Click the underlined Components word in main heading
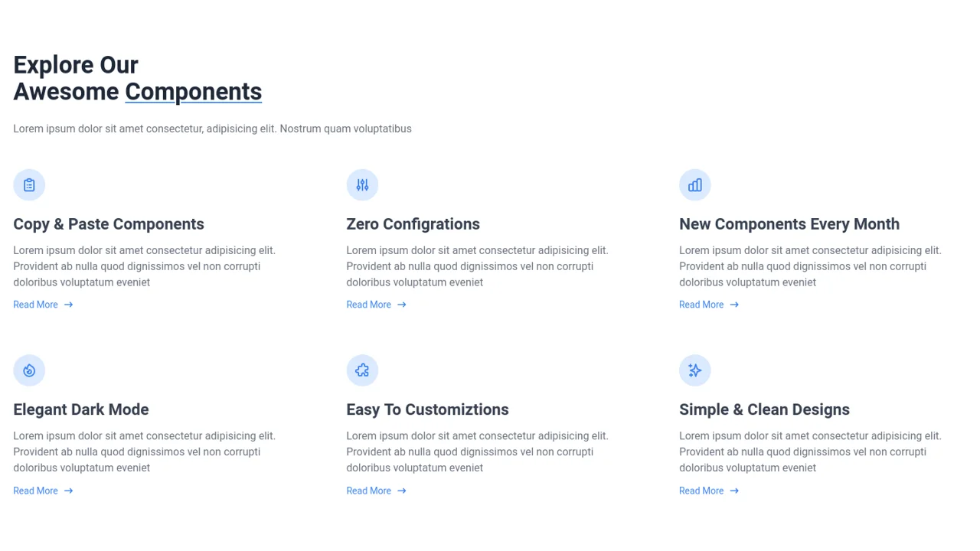 pos(193,92)
